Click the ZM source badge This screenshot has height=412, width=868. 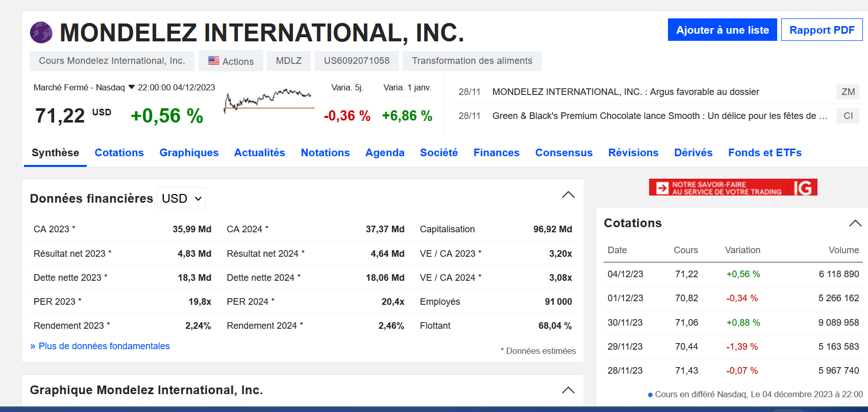point(848,92)
